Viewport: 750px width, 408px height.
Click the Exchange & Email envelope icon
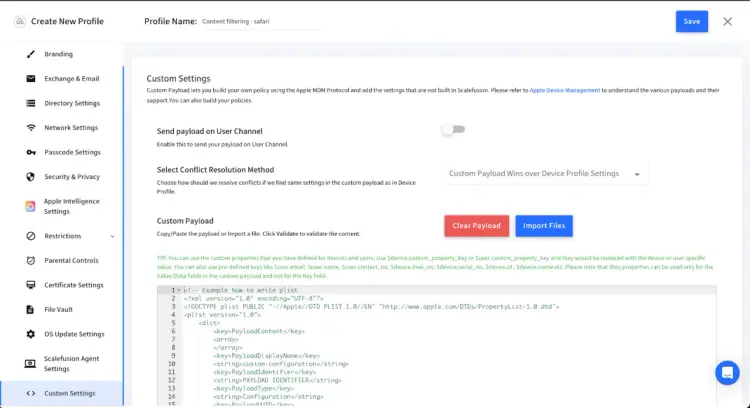(31, 78)
